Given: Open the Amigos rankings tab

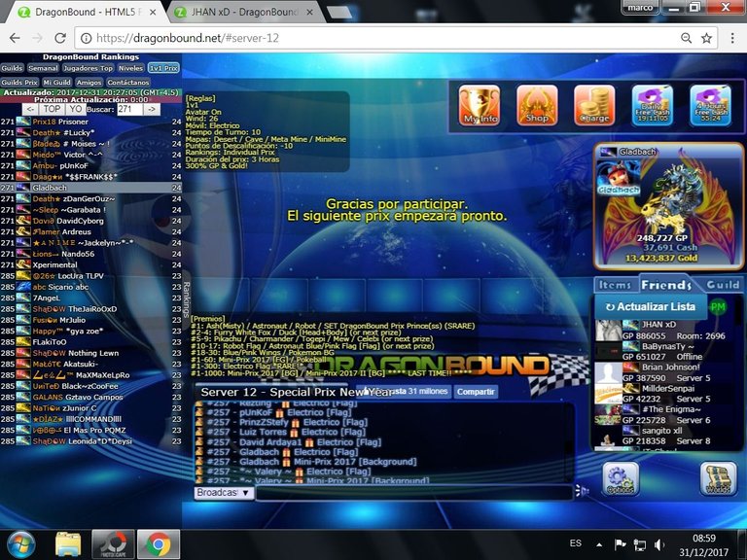Looking at the screenshot, I should click(x=89, y=82).
